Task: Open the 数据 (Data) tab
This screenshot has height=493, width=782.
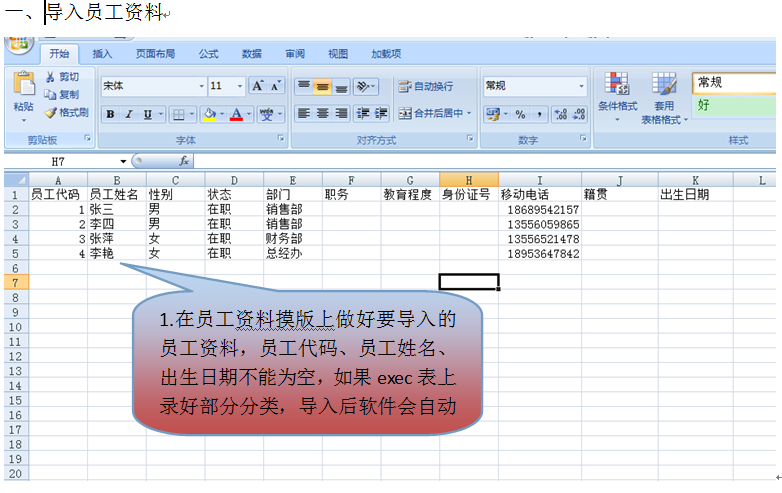Action: click(x=251, y=54)
